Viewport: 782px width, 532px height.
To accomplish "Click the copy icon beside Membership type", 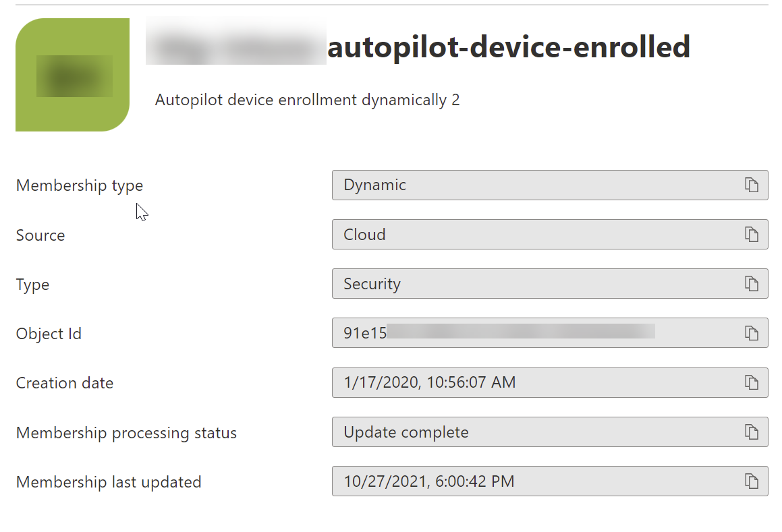I will click(x=752, y=185).
